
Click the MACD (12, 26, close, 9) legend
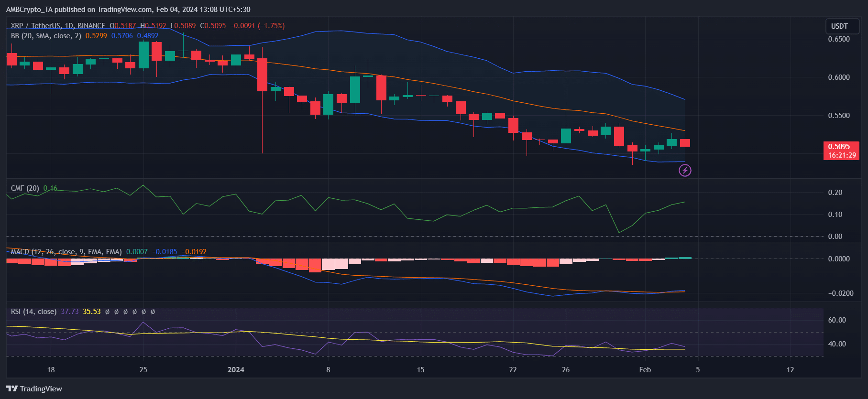[x=66, y=252]
